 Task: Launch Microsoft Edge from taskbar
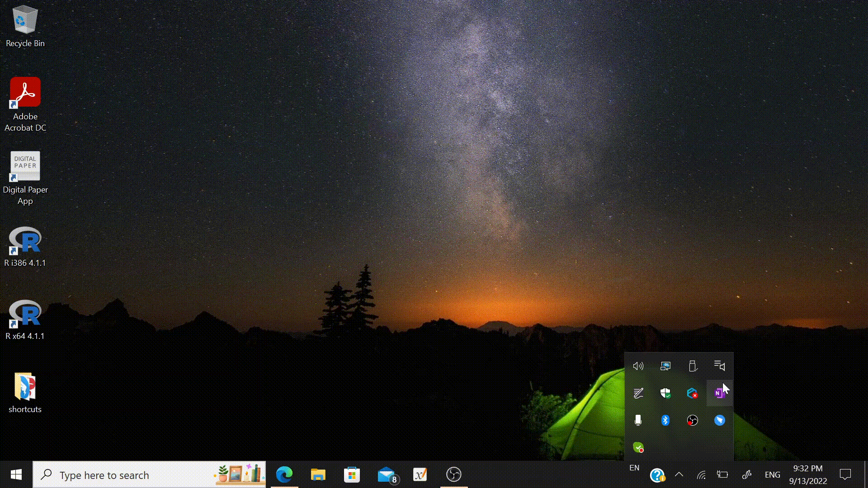[284, 474]
